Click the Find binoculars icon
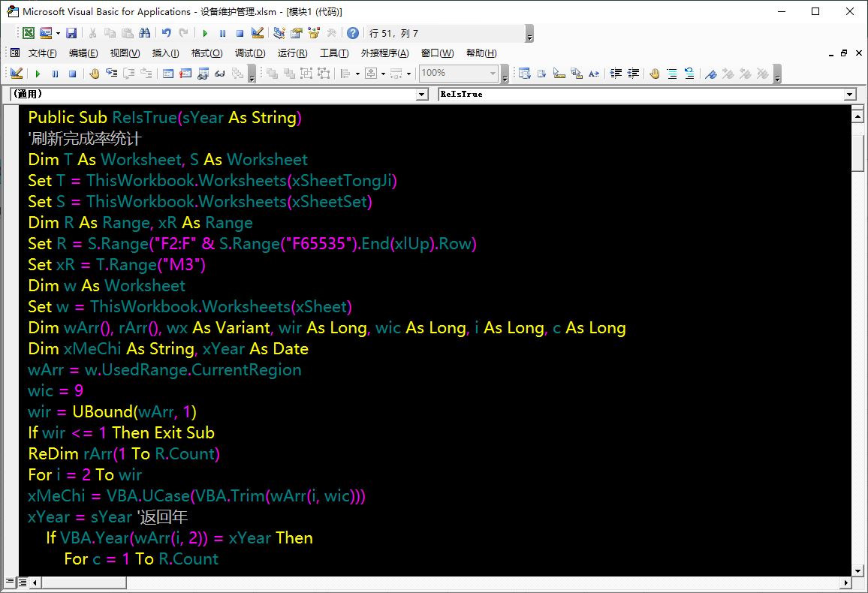This screenshot has height=593, width=868. tap(145, 33)
